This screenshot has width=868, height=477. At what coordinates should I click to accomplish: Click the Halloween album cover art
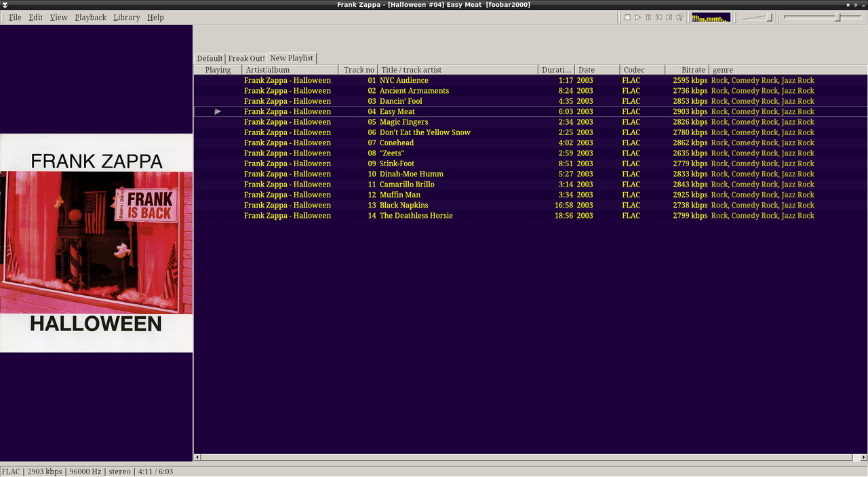(96, 243)
